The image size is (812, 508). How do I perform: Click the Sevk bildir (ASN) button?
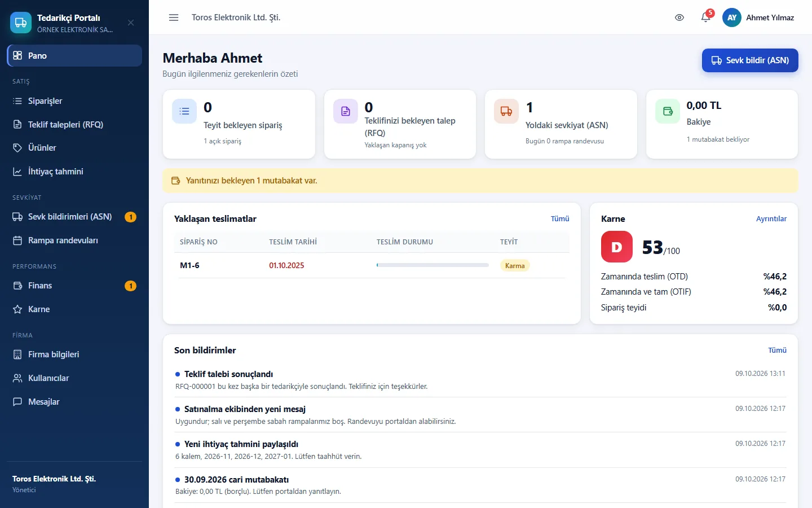(750, 60)
